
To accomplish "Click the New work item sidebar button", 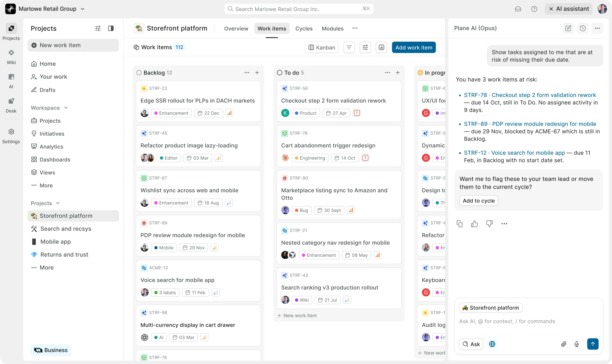I will (73, 45).
